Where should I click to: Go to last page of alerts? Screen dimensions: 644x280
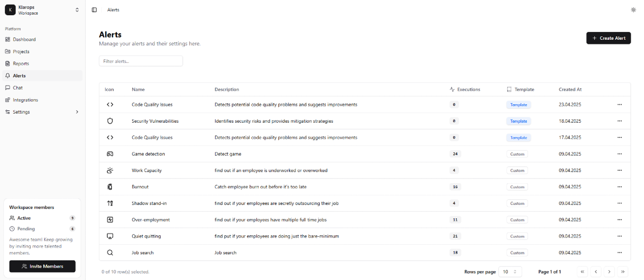click(623, 272)
